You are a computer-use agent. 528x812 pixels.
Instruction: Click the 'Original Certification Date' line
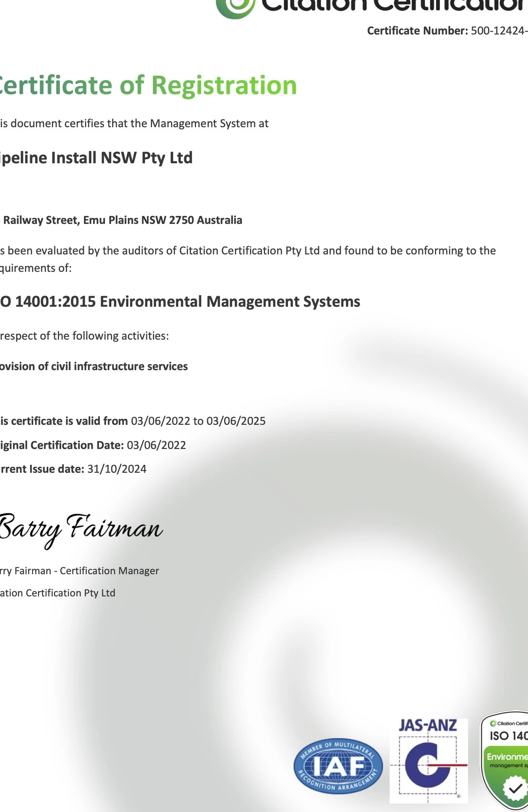click(x=93, y=445)
